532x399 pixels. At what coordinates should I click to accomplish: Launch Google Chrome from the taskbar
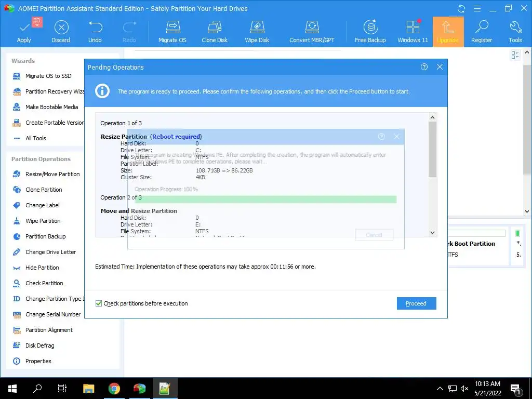(114, 389)
